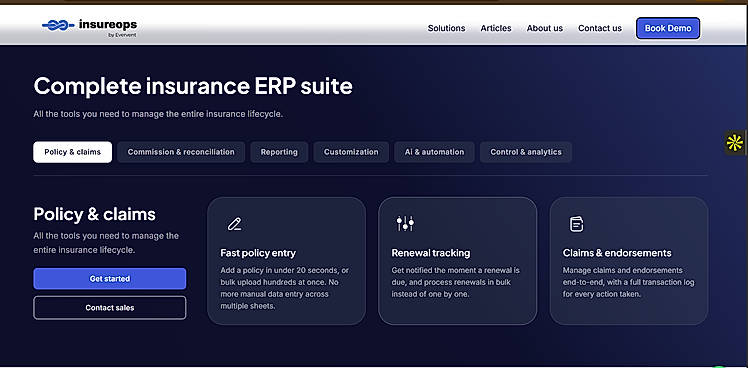The width and height of the screenshot is (748, 368).
Task: Select the Policy & claims tab
Action: coord(73,152)
